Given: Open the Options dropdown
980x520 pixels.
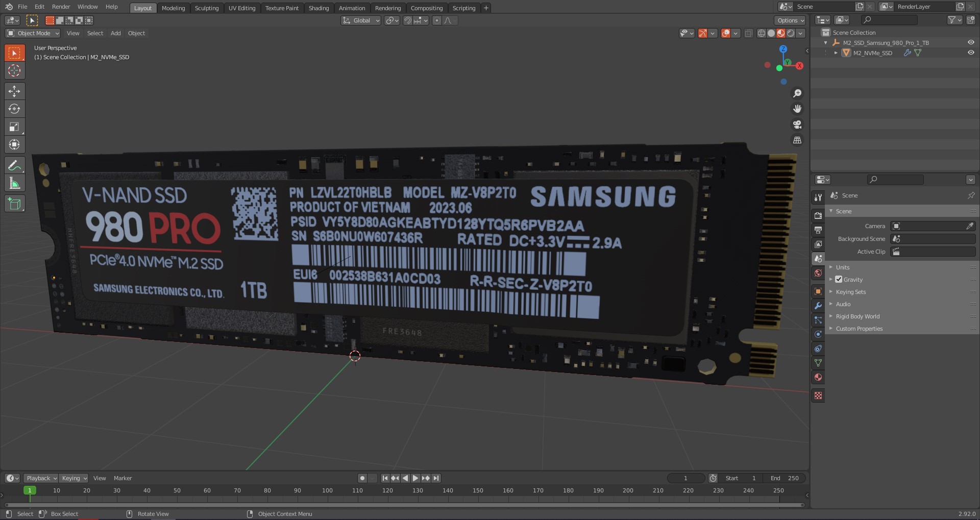Looking at the screenshot, I should (x=790, y=20).
